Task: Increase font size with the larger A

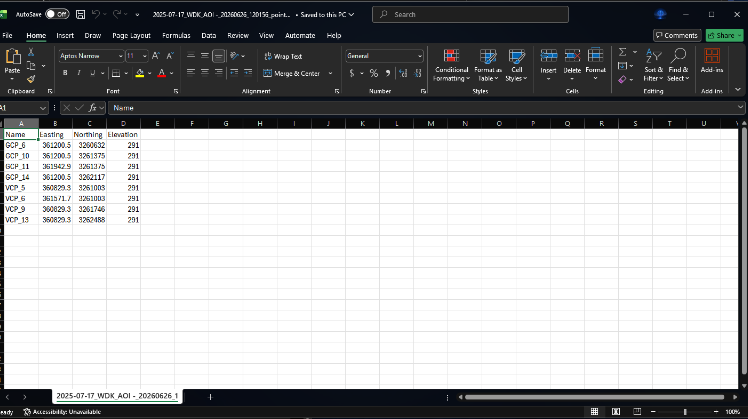Action: point(156,56)
